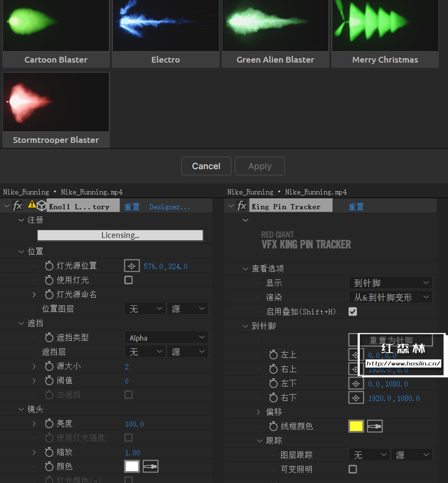This screenshot has height=483, width=448.
Task: Open 图层跟踪 layer dropdown set to 无
Action: 369,455
